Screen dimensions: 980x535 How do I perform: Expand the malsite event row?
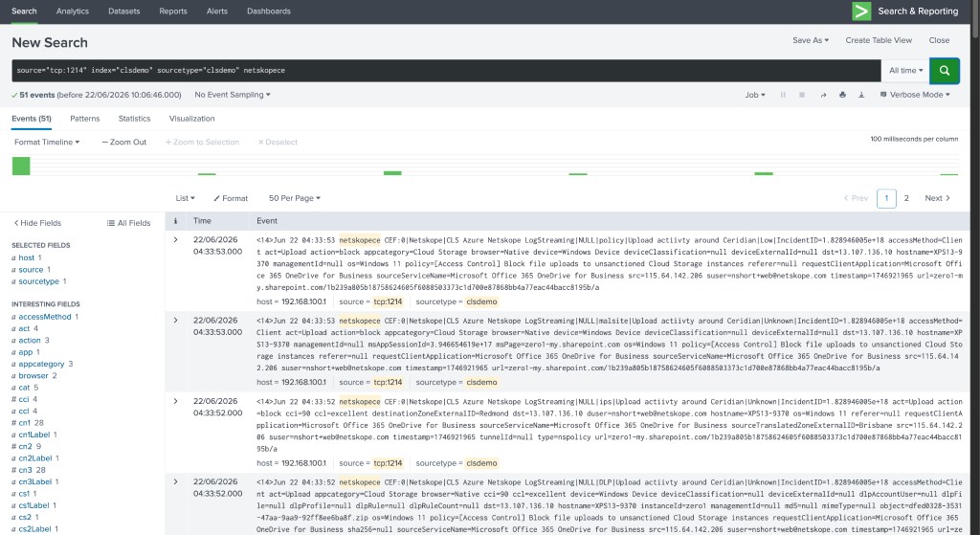point(176,320)
